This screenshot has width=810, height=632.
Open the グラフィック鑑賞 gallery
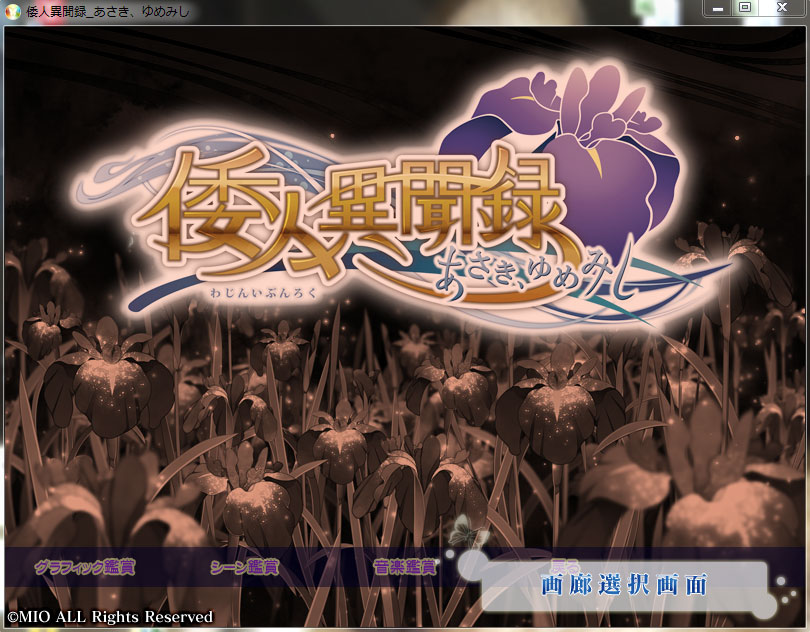[85, 567]
